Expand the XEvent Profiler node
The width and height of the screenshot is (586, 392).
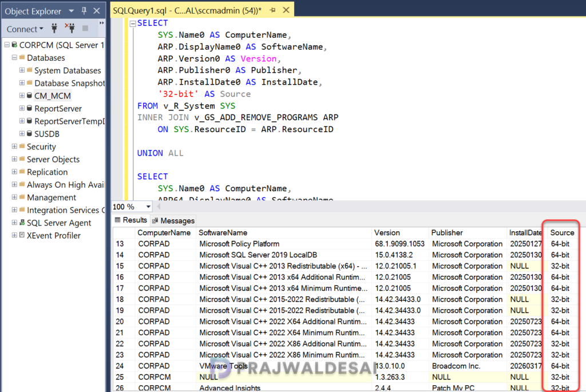click(14, 235)
